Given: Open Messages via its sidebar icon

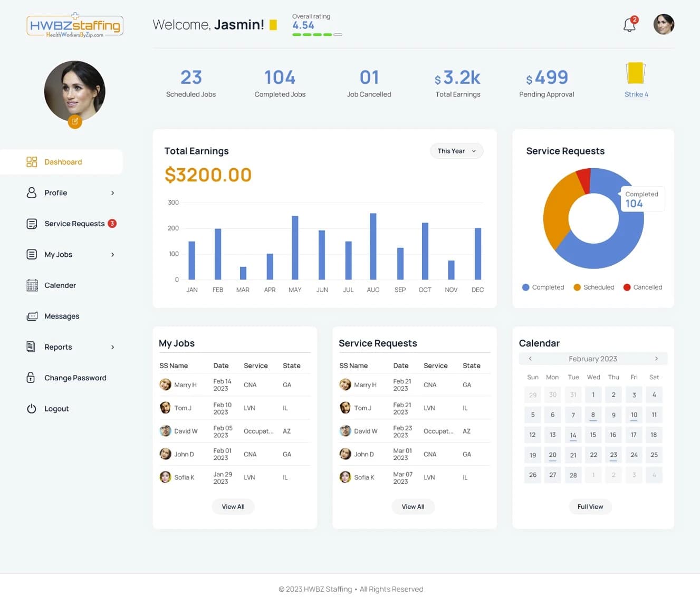Looking at the screenshot, I should click(32, 316).
